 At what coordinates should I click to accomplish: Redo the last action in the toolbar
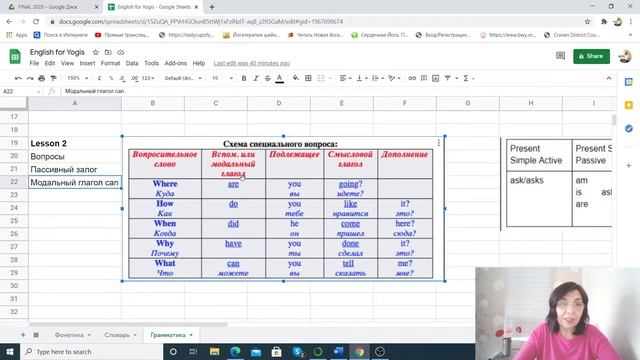pos(30,78)
